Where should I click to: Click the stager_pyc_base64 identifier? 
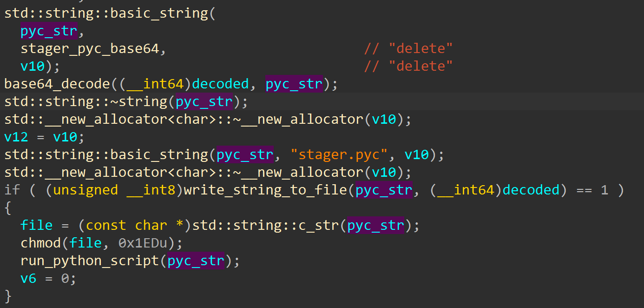tap(90, 48)
